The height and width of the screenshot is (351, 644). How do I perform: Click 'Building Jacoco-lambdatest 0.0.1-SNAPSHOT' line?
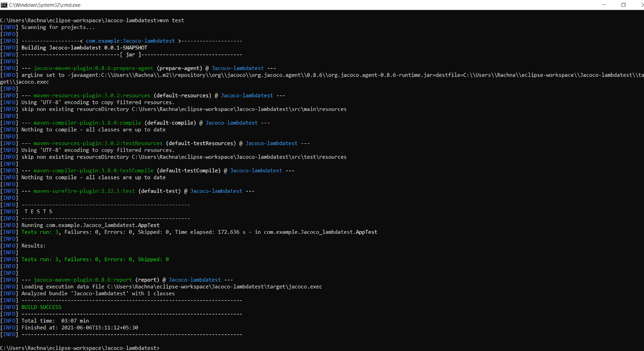click(84, 48)
